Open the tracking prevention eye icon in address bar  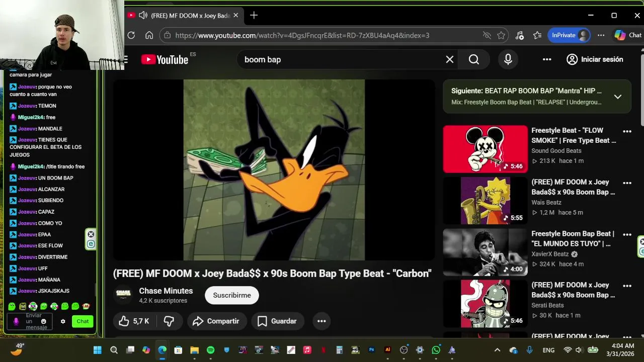click(x=487, y=35)
